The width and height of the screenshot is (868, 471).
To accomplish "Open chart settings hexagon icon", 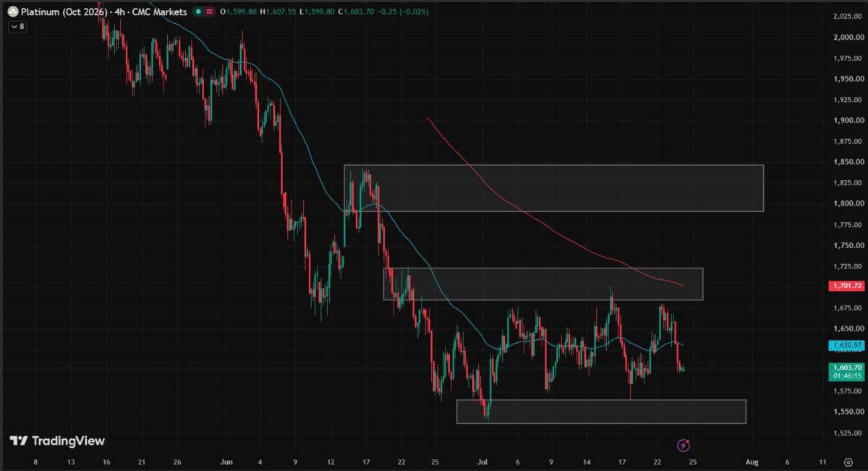I will click(848, 462).
